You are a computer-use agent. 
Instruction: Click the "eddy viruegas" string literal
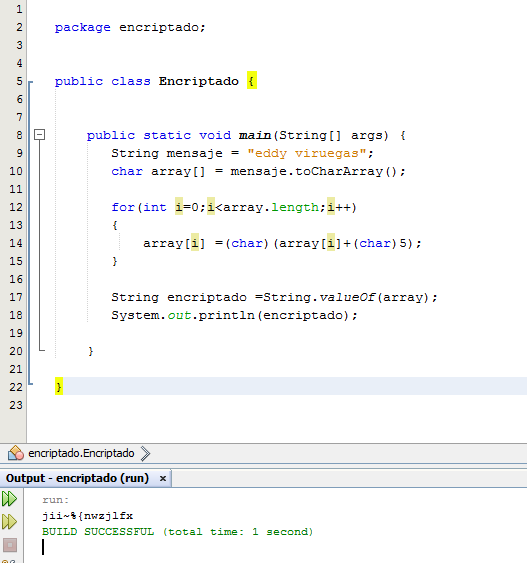(307, 153)
